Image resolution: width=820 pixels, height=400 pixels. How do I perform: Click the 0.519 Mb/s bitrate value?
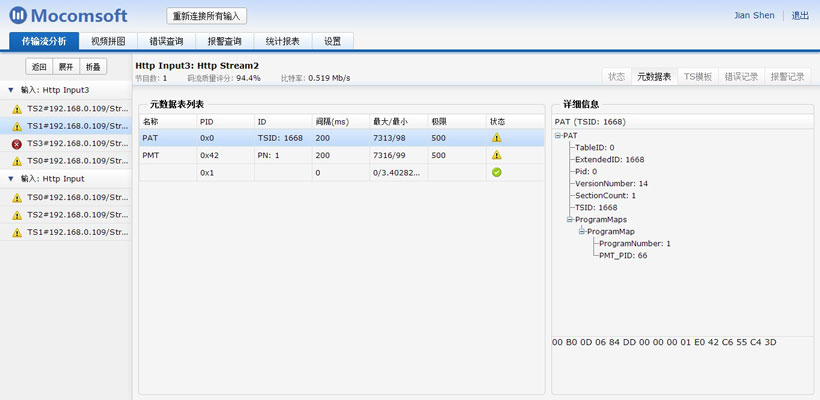329,78
